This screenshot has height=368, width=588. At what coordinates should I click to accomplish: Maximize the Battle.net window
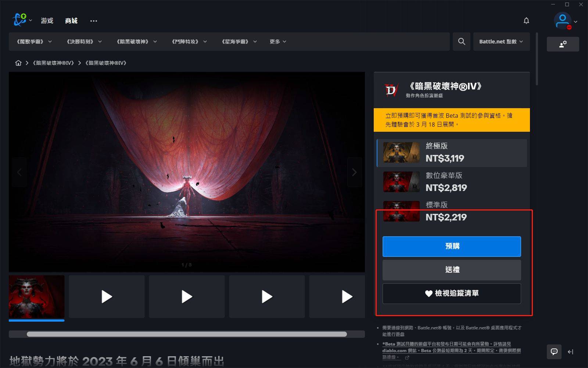click(x=567, y=4)
